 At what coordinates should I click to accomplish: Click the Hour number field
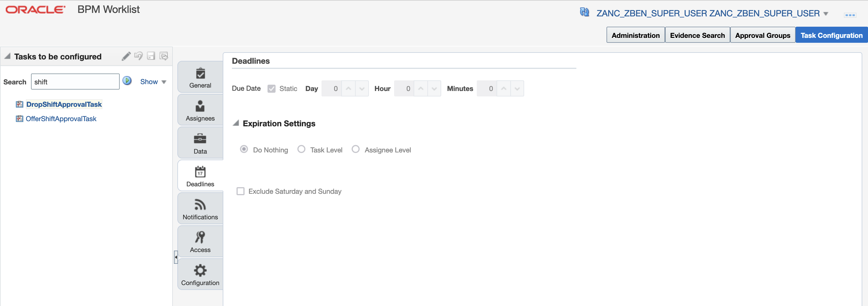404,89
